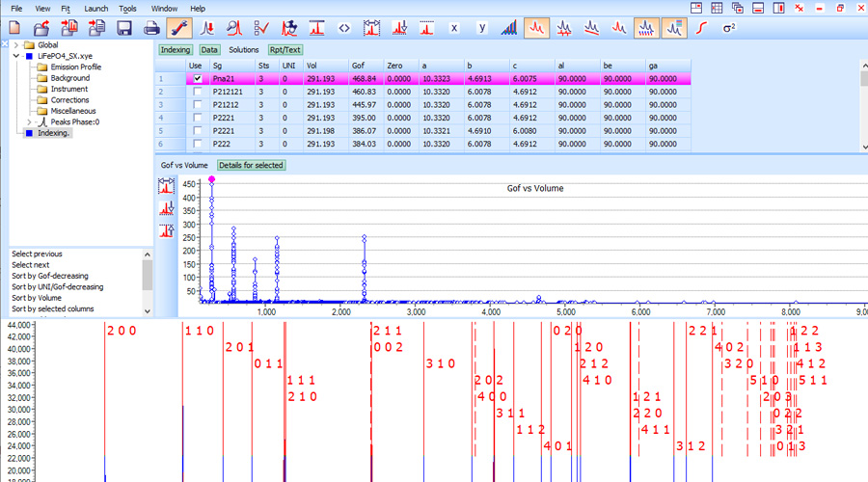Expand the Global tree node
This screenshot has width=868, height=482.
pyautogui.click(x=16, y=45)
